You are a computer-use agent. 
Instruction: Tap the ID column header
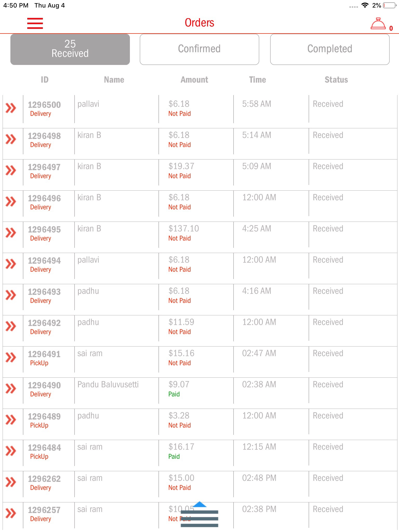click(x=45, y=80)
